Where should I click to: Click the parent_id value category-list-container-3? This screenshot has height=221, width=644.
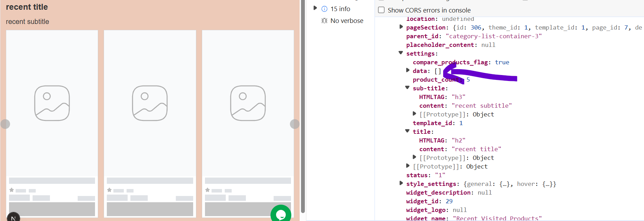[x=493, y=36]
